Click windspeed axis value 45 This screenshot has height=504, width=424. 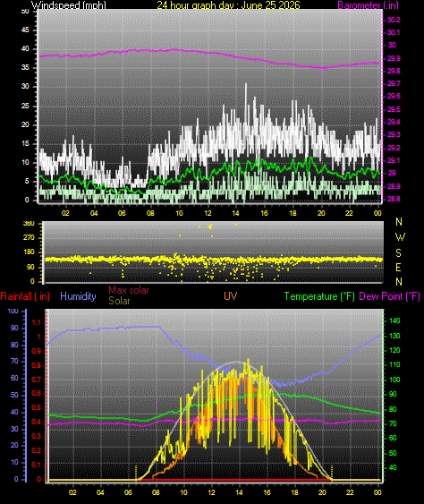(x=25, y=30)
